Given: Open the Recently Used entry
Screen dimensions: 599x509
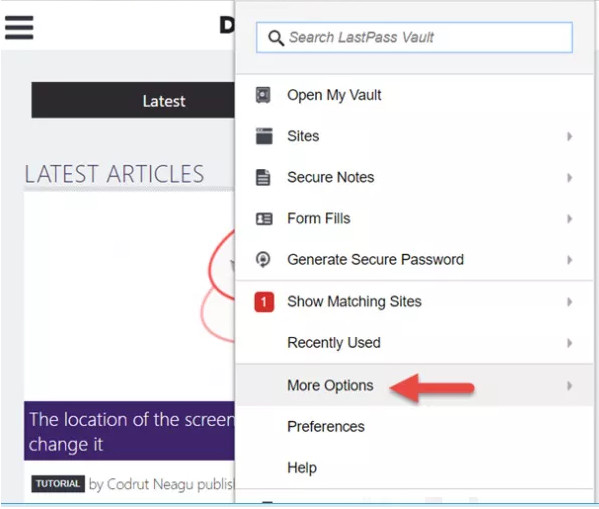Looking at the screenshot, I should coord(414,343).
